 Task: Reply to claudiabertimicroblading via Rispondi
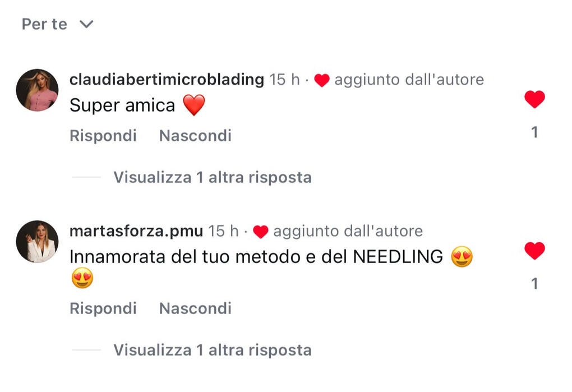[x=103, y=136]
